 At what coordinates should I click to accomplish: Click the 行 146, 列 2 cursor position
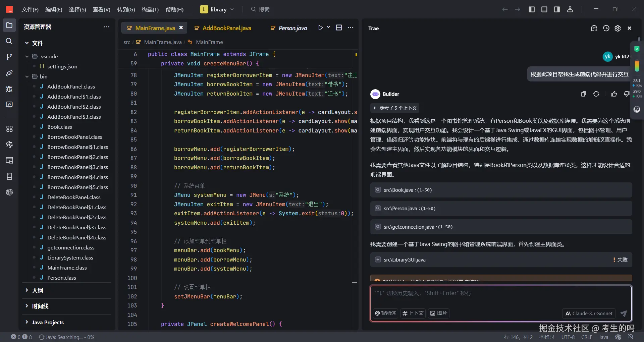pos(518,337)
